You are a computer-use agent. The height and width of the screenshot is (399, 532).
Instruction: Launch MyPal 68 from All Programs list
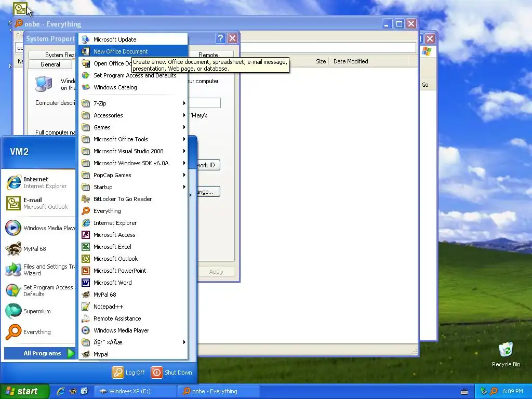tap(133, 295)
